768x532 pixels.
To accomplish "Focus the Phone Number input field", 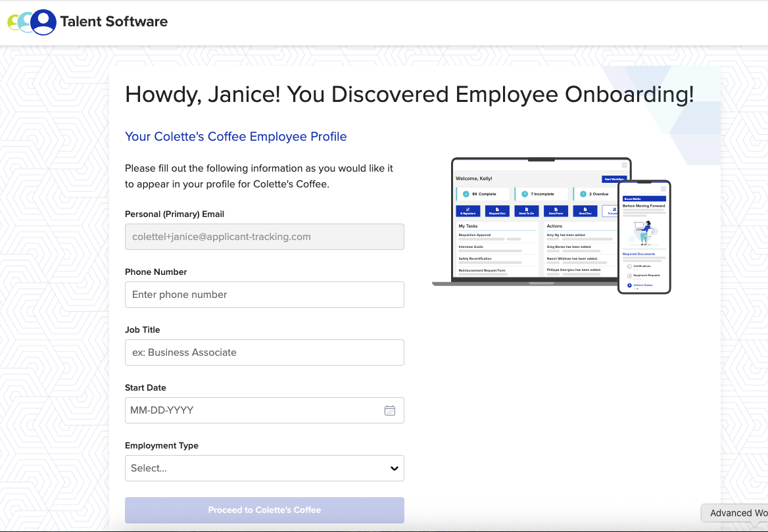I will point(264,295).
